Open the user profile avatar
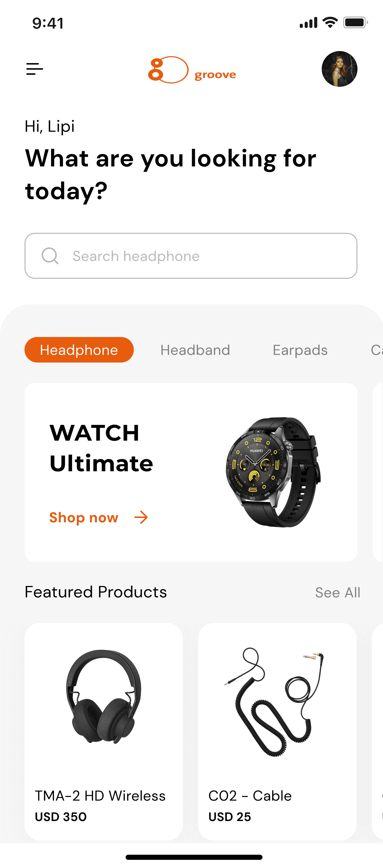Image resolution: width=383 pixels, height=868 pixels. point(339,69)
